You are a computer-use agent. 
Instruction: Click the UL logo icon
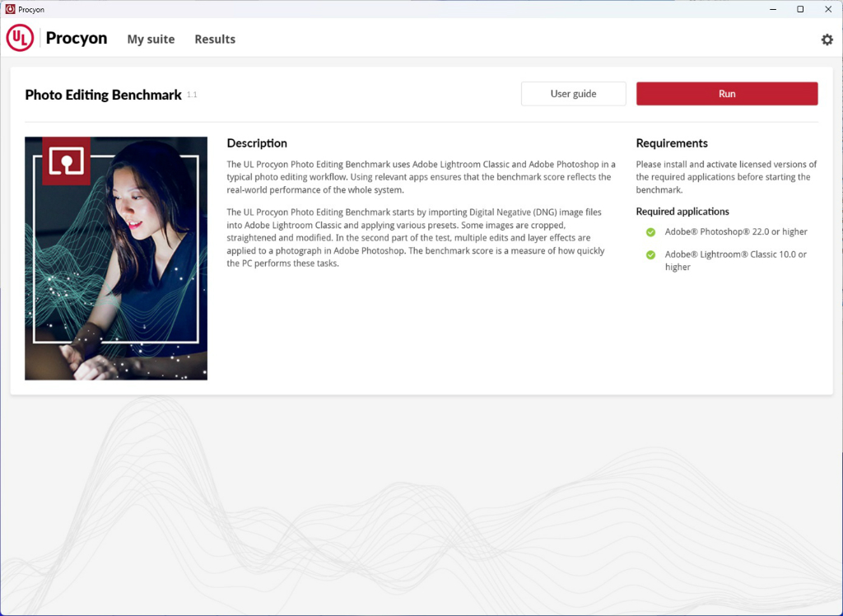pos(20,38)
